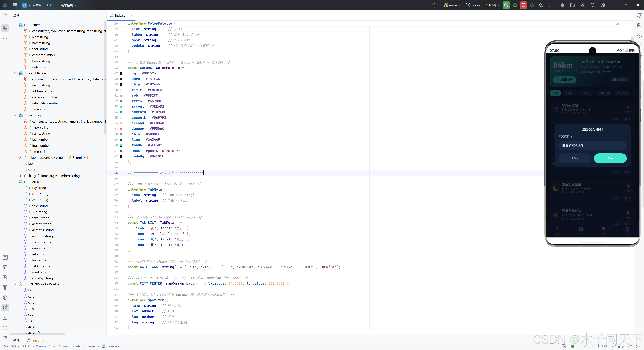Click the structure panel horizontal scrollbar
The image size is (644, 350).
point(38,334)
